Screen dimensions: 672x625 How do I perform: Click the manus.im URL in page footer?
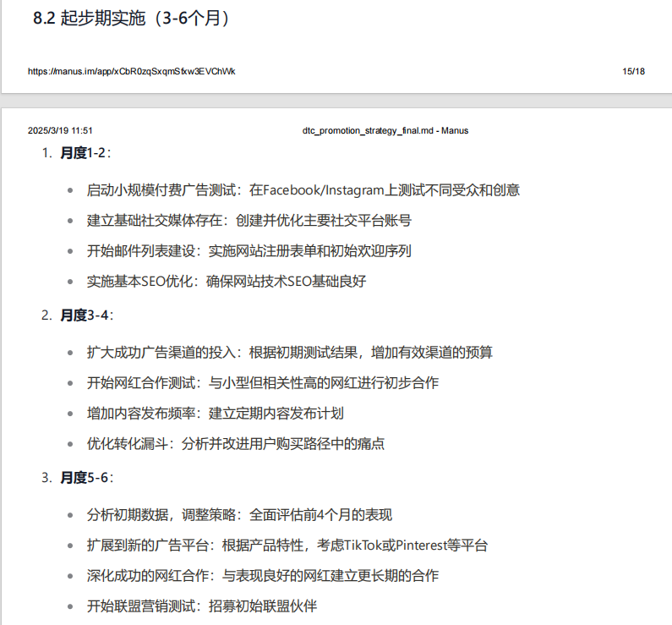132,72
